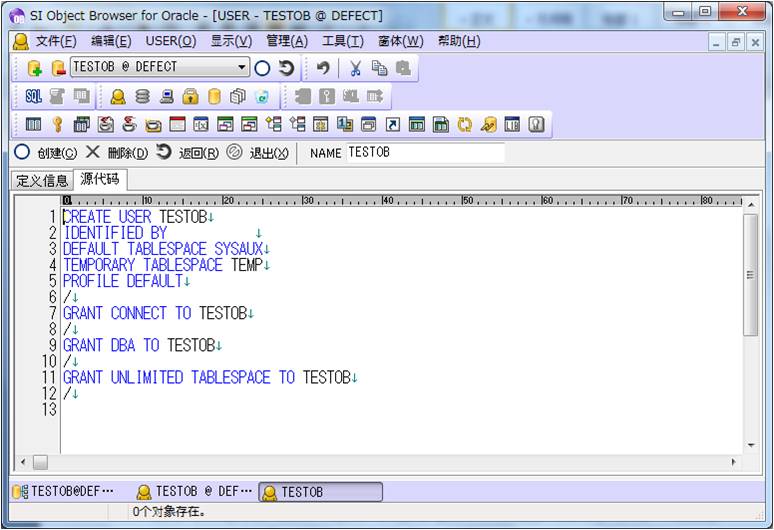The height and width of the screenshot is (530, 774).
Task: Click the recycle bin icon in toolbar
Action: pyautogui.click(x=262, y=96)
